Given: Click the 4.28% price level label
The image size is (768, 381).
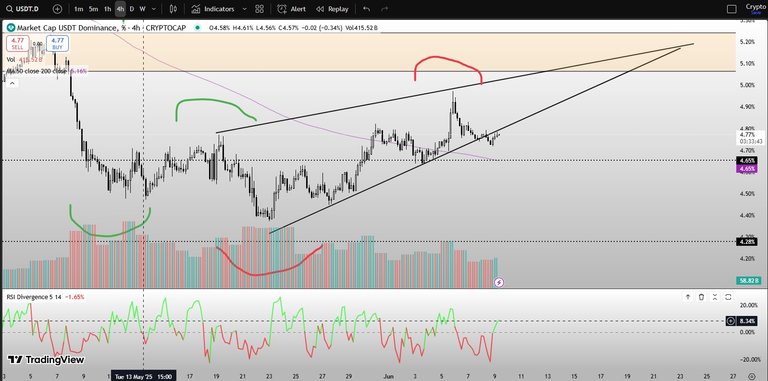Looking at the screenshot, I should coord(747,241).
